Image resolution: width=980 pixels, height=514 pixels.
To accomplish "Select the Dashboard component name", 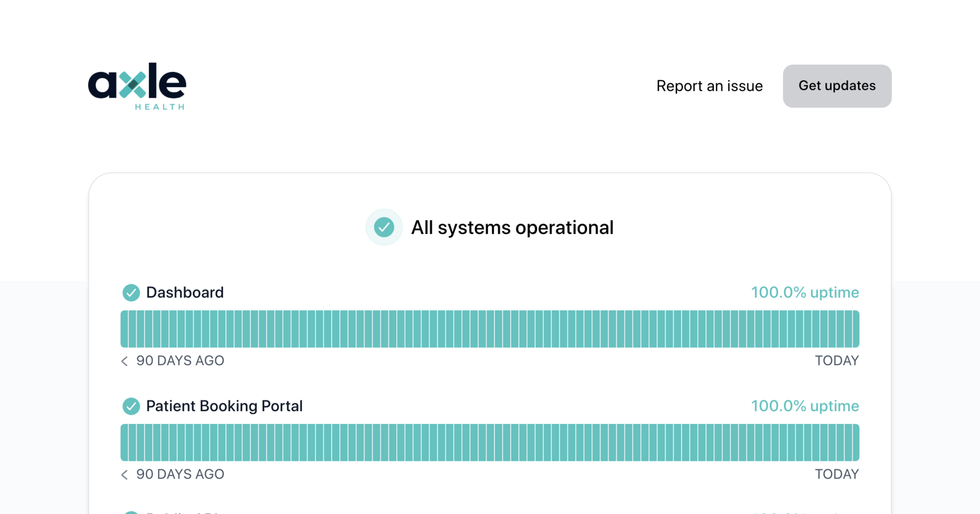I will [x=185, y=292].
